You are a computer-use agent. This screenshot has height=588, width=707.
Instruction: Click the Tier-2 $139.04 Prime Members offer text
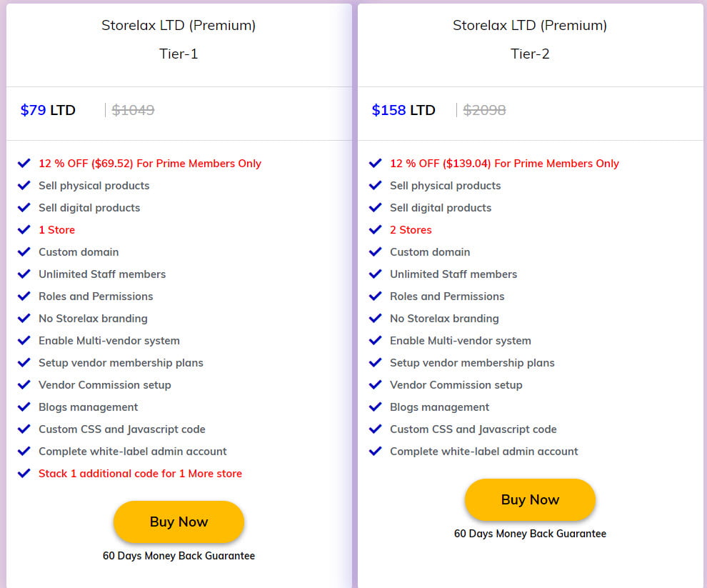504,164
